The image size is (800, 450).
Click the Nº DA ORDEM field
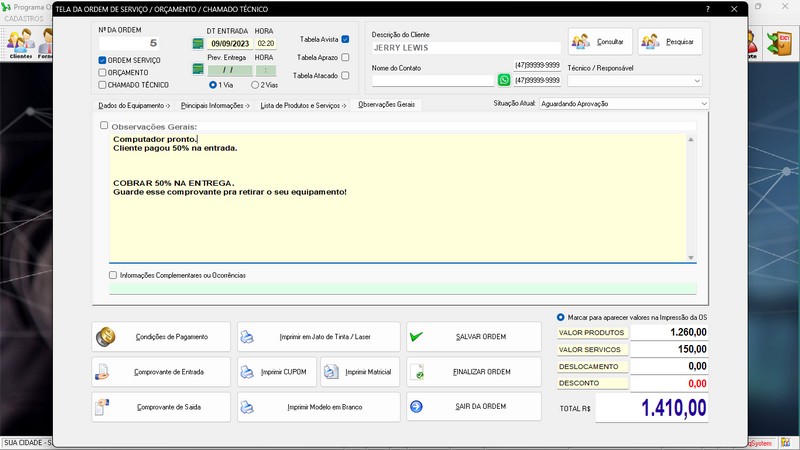pyautogui.click(x=130, y=43)
